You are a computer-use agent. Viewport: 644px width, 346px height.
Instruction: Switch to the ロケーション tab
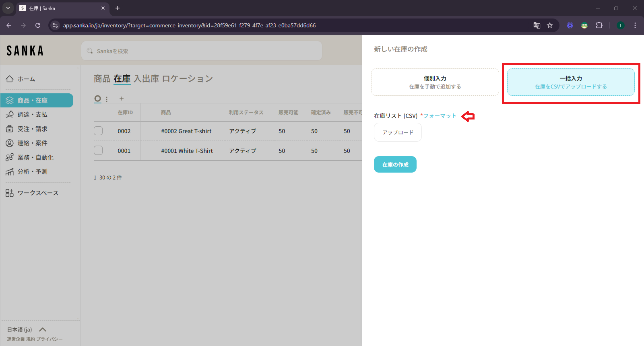pos(187,78)
